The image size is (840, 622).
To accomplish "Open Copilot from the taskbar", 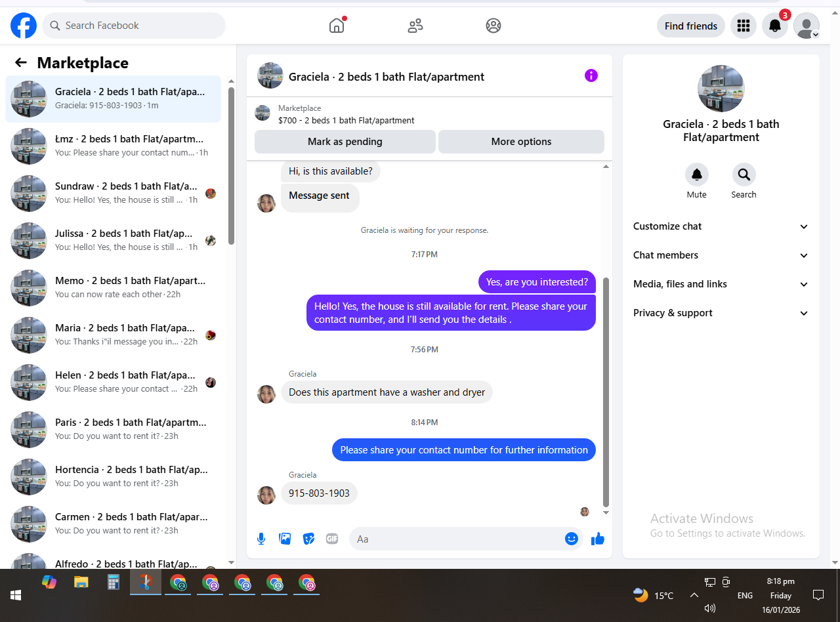I will click(x=49, y=582).
